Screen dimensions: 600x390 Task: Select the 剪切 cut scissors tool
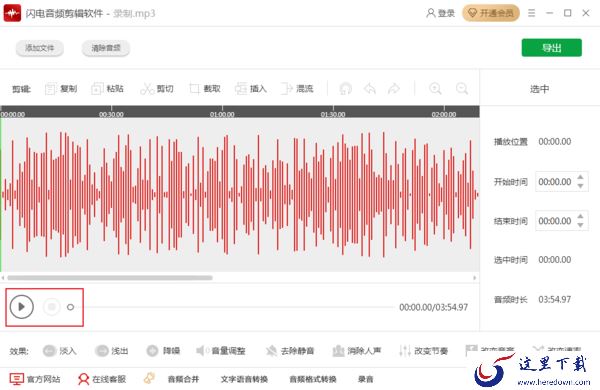(157, 89)
